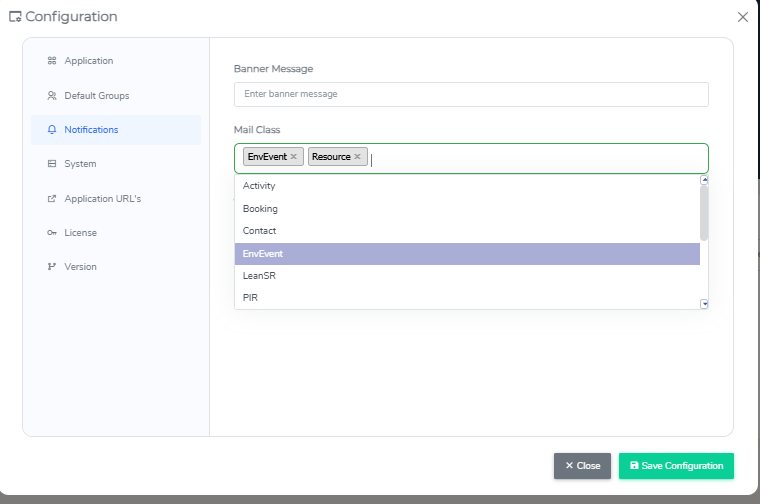Select the highlighted EnvEvent list option
Viewport: 760px width, 504px height.
click(x=263, y=254)
